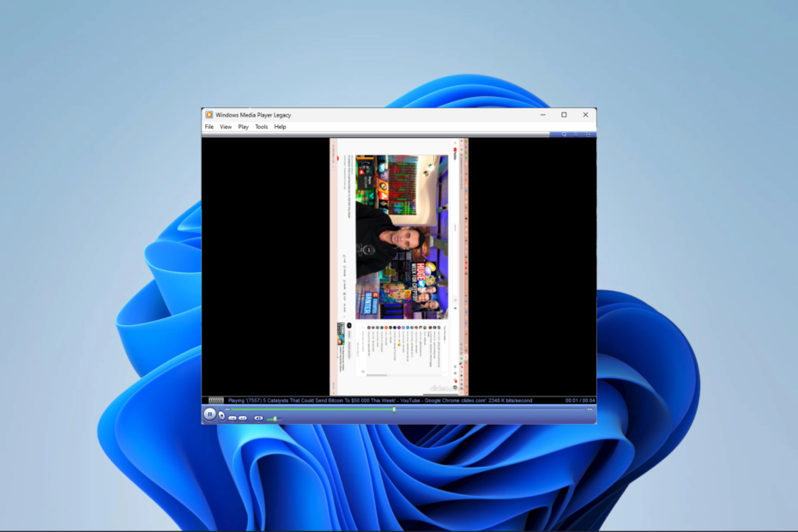Click the first icon in the blue top-right strip
The height and width of the screenshot is (532, 798).
point(564,135)
